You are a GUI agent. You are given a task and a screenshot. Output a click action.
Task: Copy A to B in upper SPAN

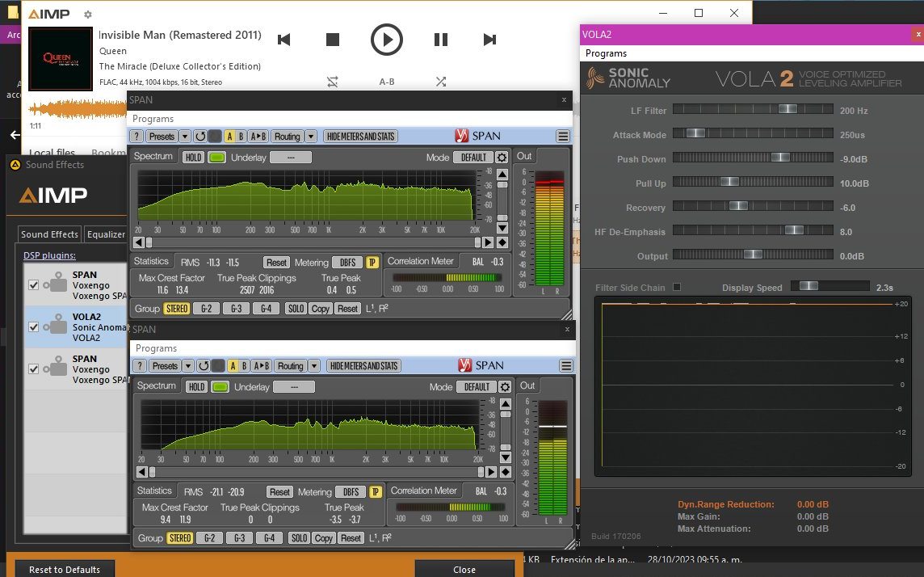point(258,137)
